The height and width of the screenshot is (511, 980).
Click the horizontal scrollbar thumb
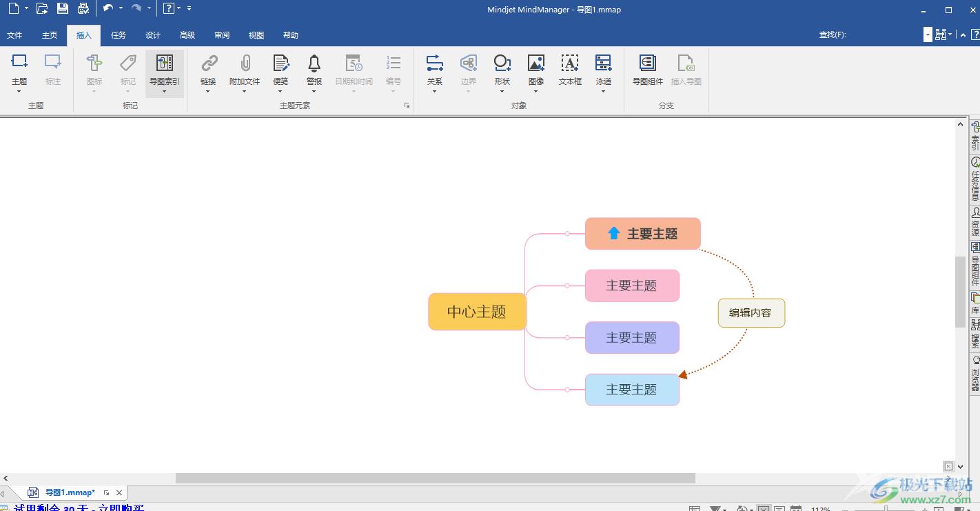pyautogui.click(x=436, y=478)
